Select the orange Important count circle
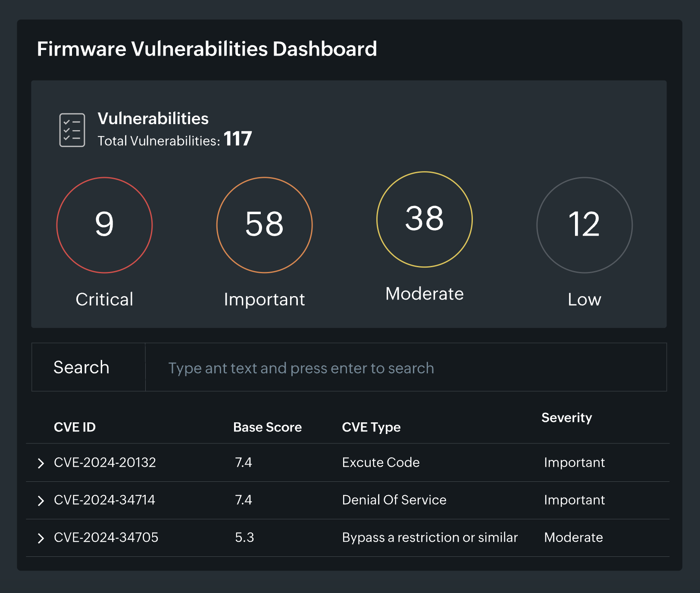The image size is (700, 593). point(264,225)
